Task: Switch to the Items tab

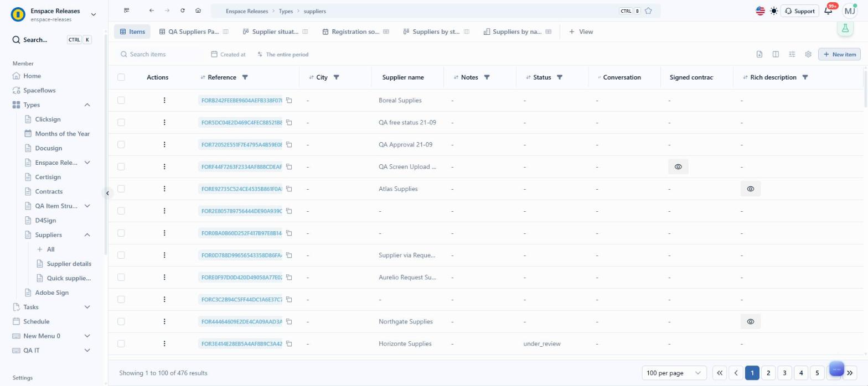Action: coord(132,32)
